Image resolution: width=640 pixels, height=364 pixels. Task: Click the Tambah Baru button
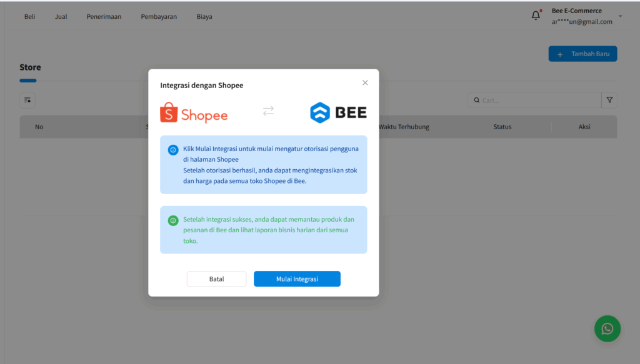pos(582,53)
